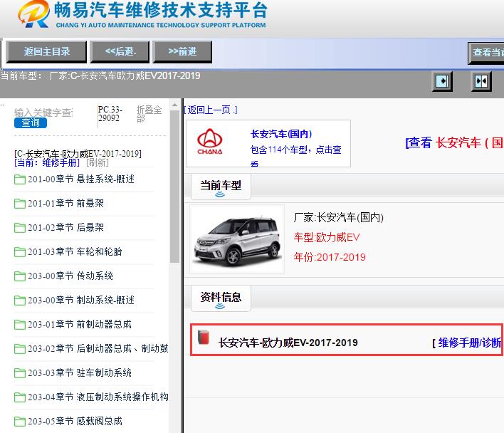The width and height of the screenshot is (504, 433).
Task: Click the 当前车型 status bar text
Action: (x=100, y=76)
